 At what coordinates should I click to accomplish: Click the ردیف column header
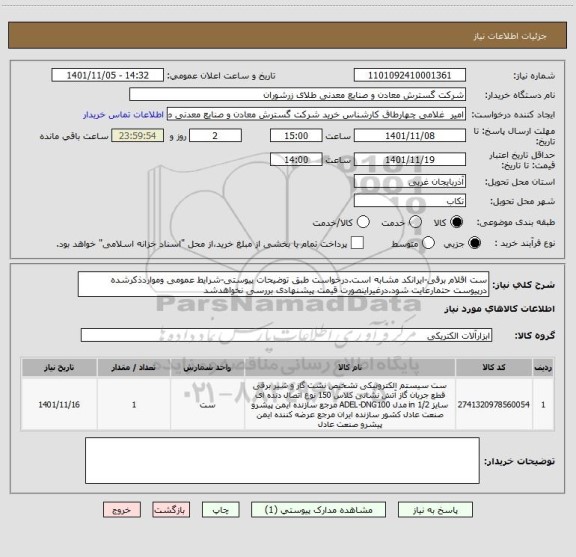point(543,367)
